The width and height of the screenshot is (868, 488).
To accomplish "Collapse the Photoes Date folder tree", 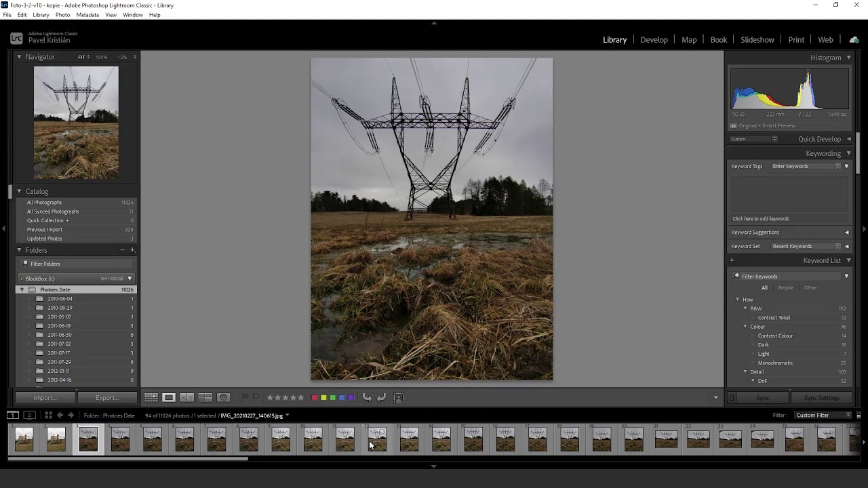I will [x=22, y=289].
